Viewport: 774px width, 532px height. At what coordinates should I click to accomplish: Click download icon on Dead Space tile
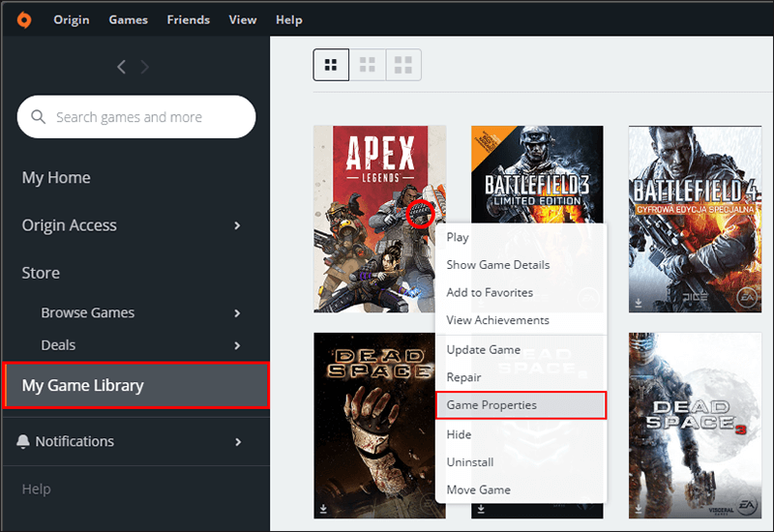(x=323, y=509)
